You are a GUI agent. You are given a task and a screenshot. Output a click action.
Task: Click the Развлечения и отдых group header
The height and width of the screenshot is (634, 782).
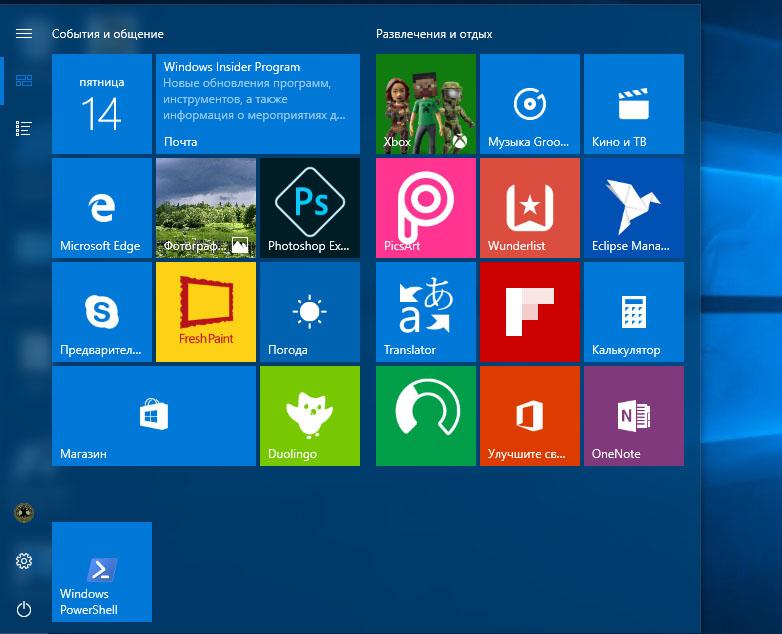click(434, 34)
